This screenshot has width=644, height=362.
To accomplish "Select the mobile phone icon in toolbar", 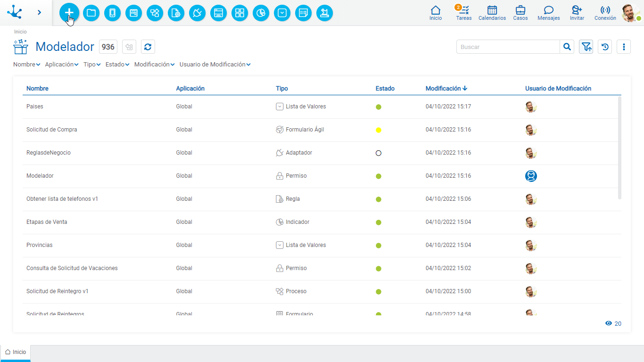I will 112,13.
